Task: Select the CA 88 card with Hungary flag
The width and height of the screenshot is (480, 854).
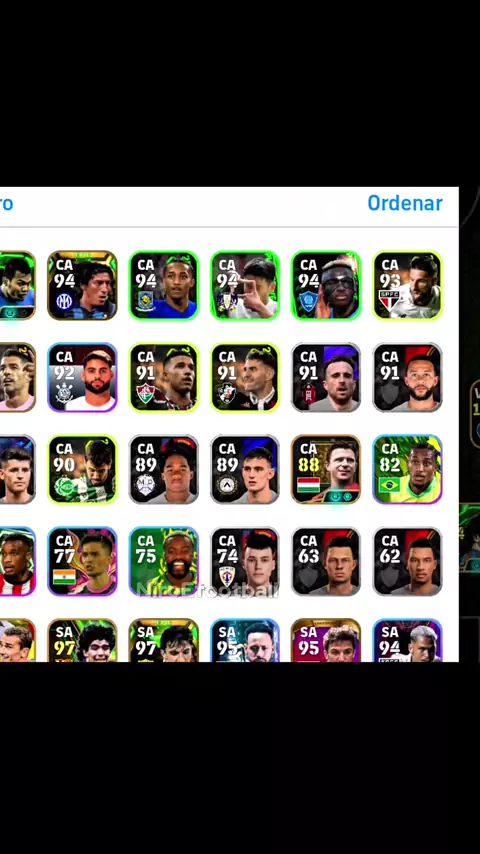Action: pyautogui.click(x=326, y=469)
